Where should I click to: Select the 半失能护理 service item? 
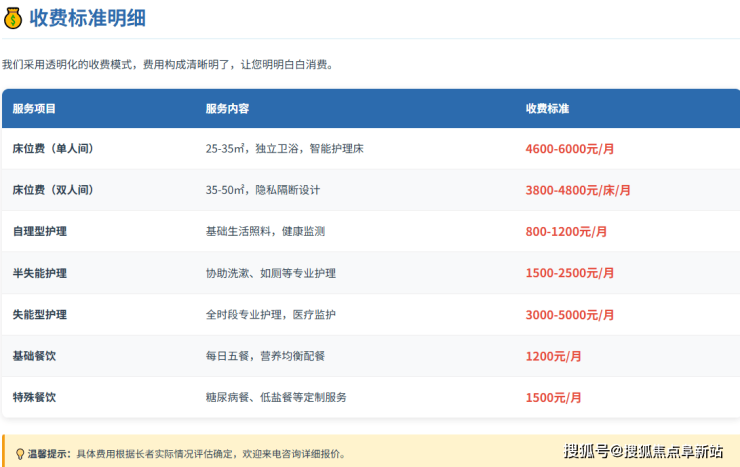(40, 273)
